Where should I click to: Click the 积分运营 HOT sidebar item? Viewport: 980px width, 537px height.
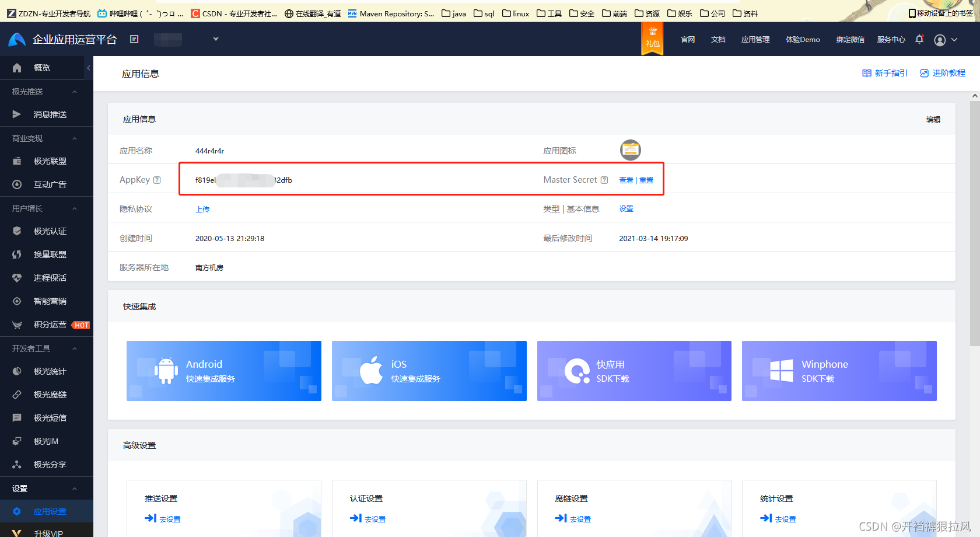coord(50,325)
